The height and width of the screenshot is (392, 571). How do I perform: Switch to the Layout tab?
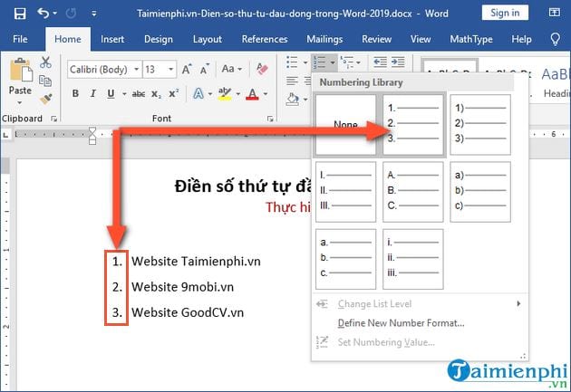pyautogui.click(x=208, y=39)
